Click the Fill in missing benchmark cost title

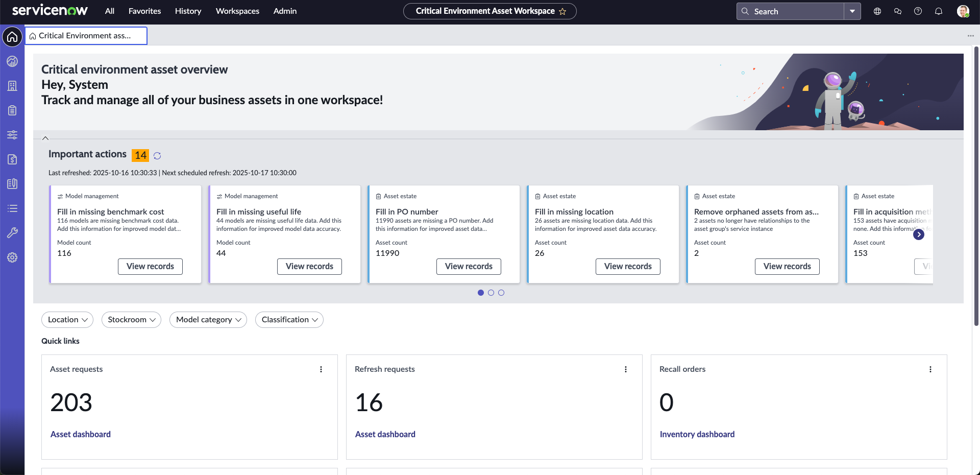coord(111,212)
